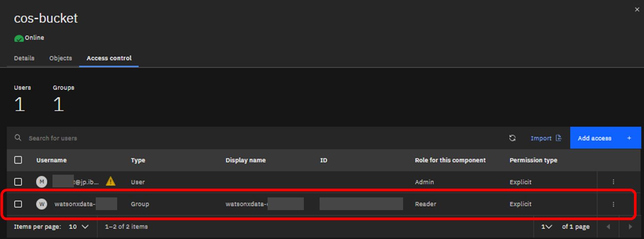
Task: Click the warning triangle icon beside the user
Action: 111,181
